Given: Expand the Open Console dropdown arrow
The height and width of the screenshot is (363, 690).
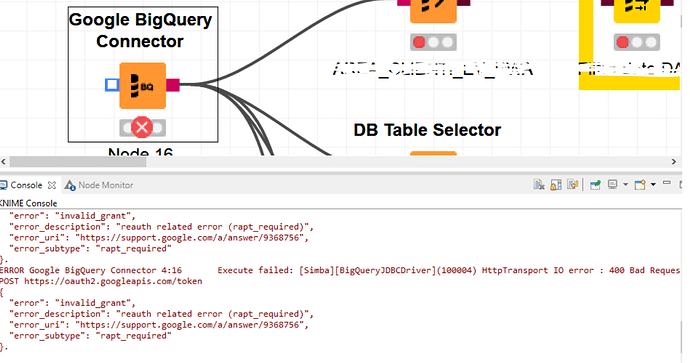Looking at the screenshot, I should [x=653, y=185].
